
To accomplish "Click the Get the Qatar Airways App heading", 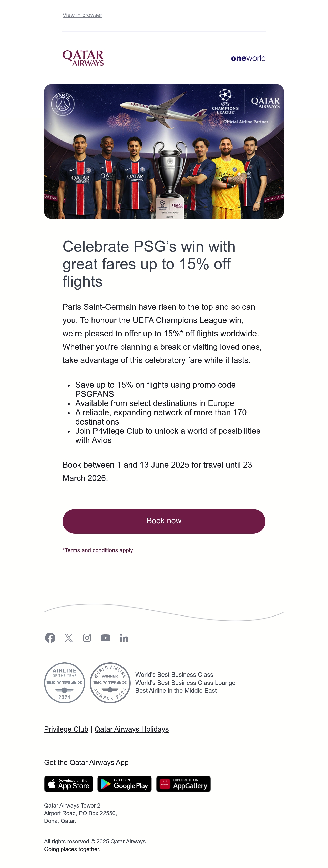I will (x=86, y=763).
